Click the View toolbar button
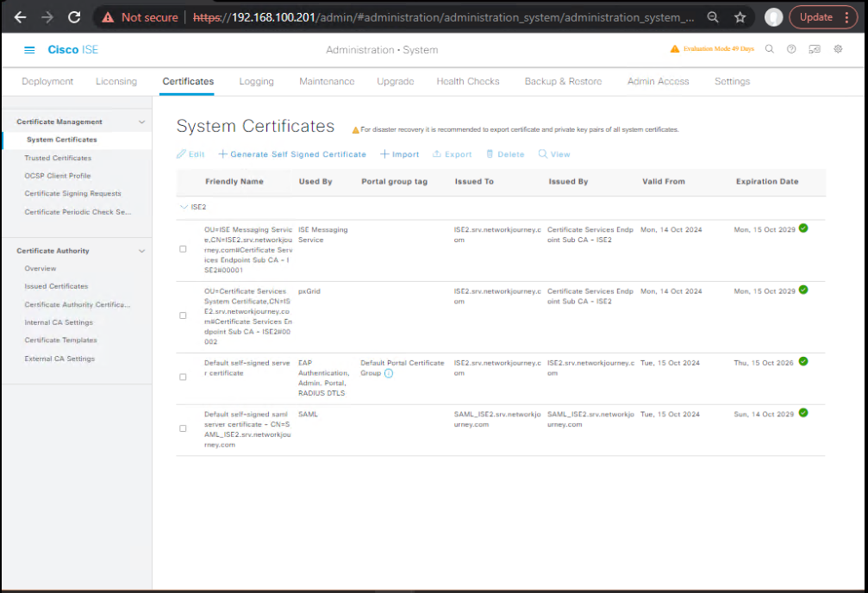868x593 pixels. pyautogui.click(x=554, y=154)
